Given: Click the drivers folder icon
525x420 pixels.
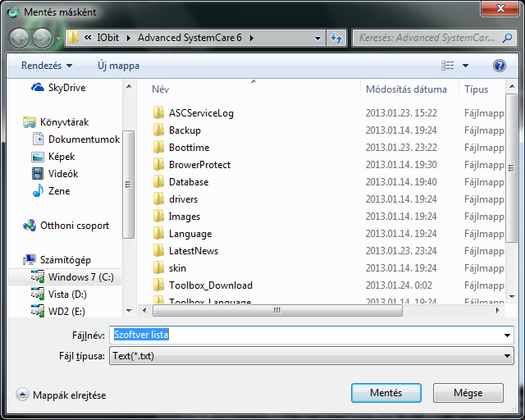Looking at the screenshot, I should click(158, 199).
